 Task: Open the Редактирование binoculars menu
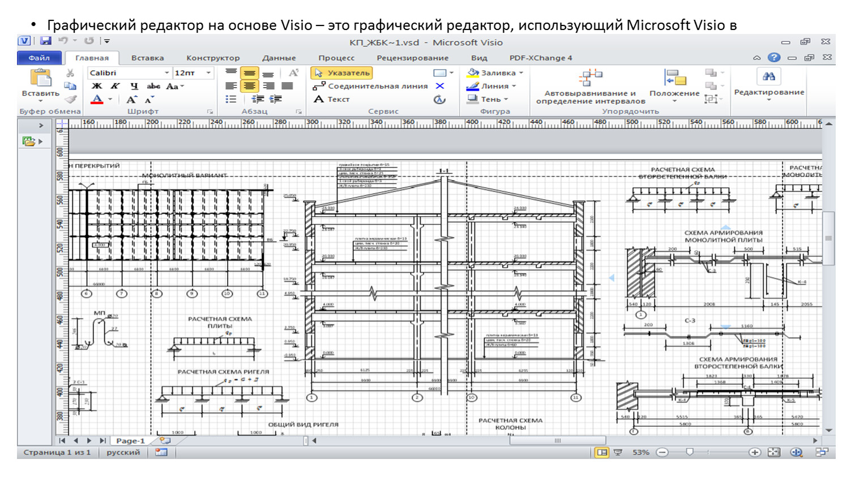pos(769,85)
